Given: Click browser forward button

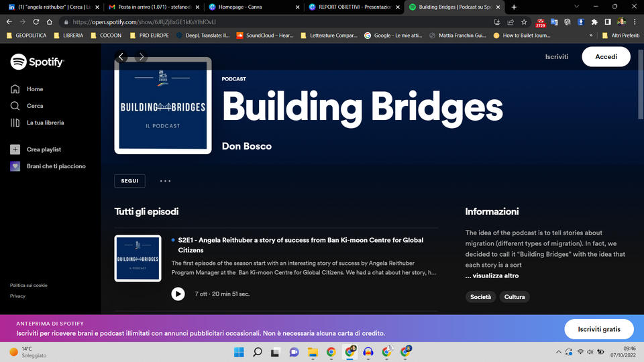Looking at the screenshot, I should point(23,21).
